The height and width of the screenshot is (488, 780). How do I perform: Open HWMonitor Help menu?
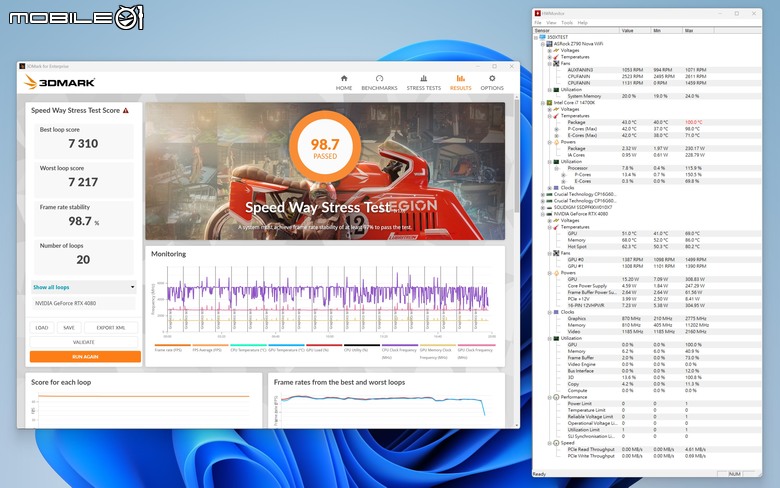click(583, 23)
